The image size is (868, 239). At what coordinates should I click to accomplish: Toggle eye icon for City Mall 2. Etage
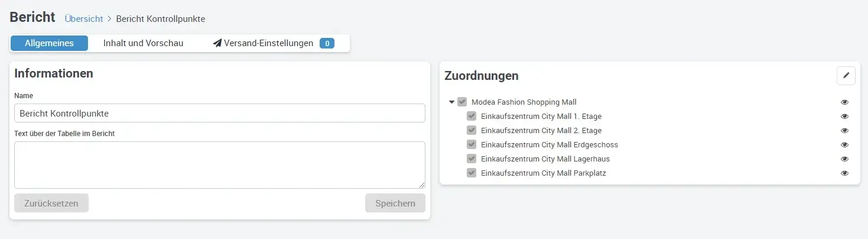coord(844,131)
